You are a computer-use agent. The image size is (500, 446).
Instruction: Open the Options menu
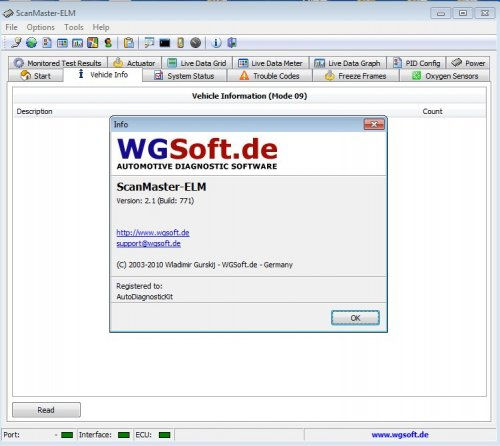tap(41, 27)
